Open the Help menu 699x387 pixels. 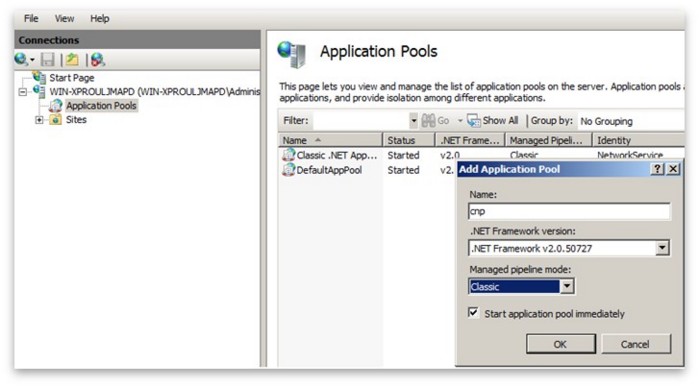(99, 18)
